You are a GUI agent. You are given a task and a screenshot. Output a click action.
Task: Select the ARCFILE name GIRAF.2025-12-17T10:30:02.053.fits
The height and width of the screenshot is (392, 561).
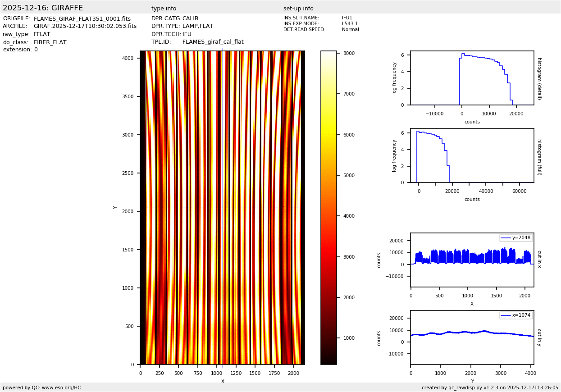pyautogui.click(x=85, y=27)
